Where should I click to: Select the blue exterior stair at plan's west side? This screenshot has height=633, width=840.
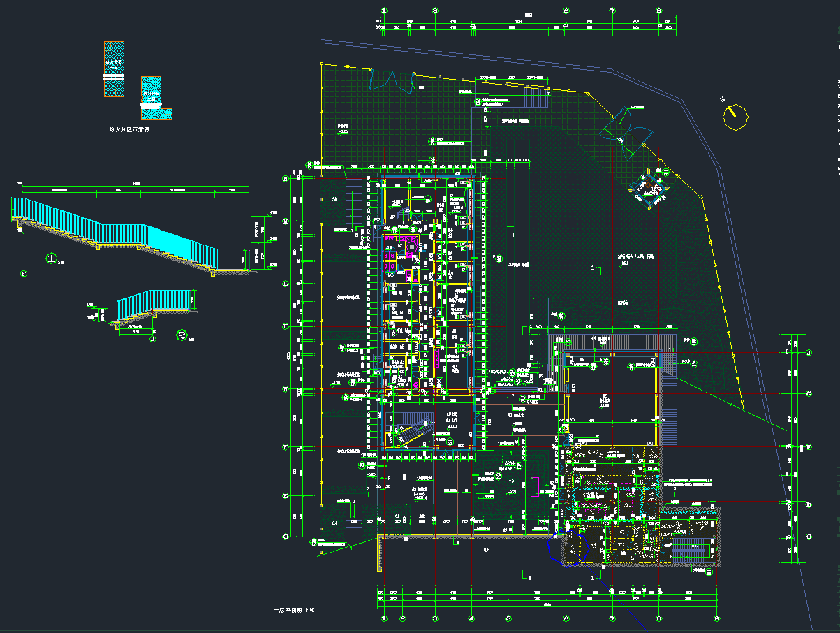click(354, 199)
